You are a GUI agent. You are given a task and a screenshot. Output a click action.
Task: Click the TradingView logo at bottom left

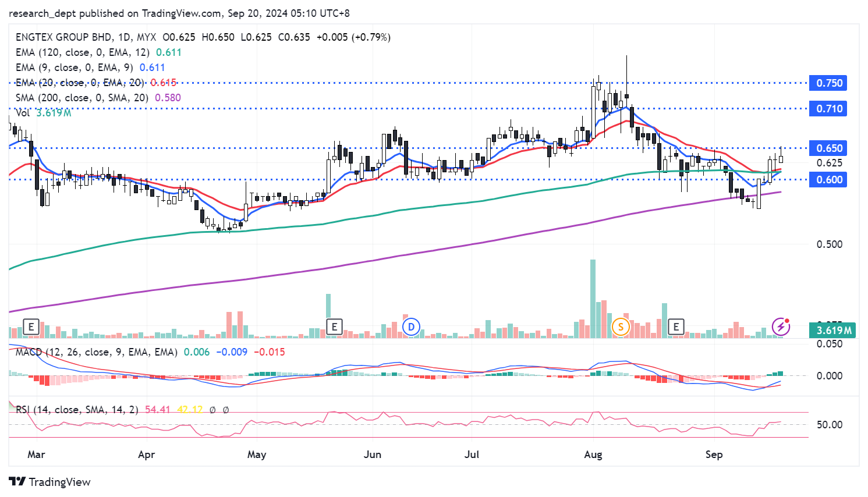coord(50,482)
